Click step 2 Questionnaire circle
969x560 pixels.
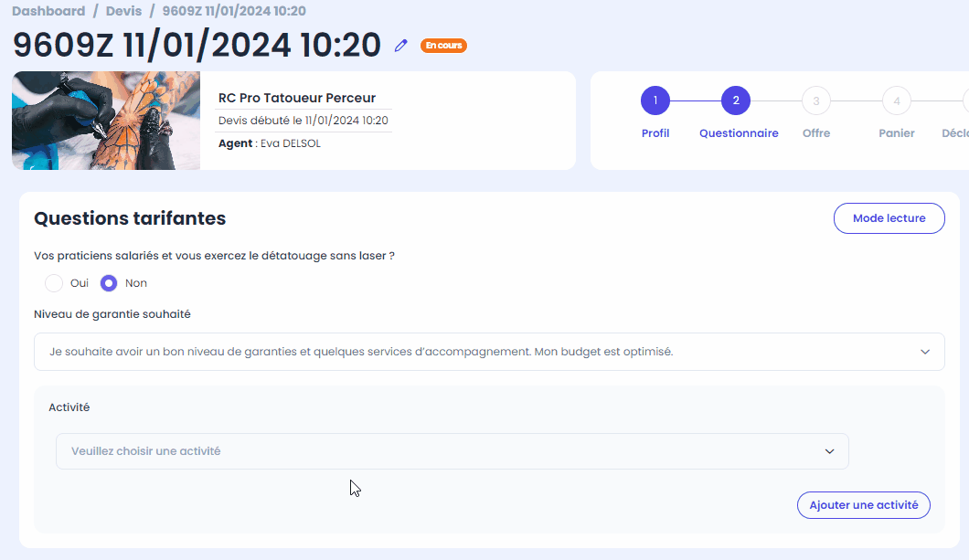click(x=735, y=100)
